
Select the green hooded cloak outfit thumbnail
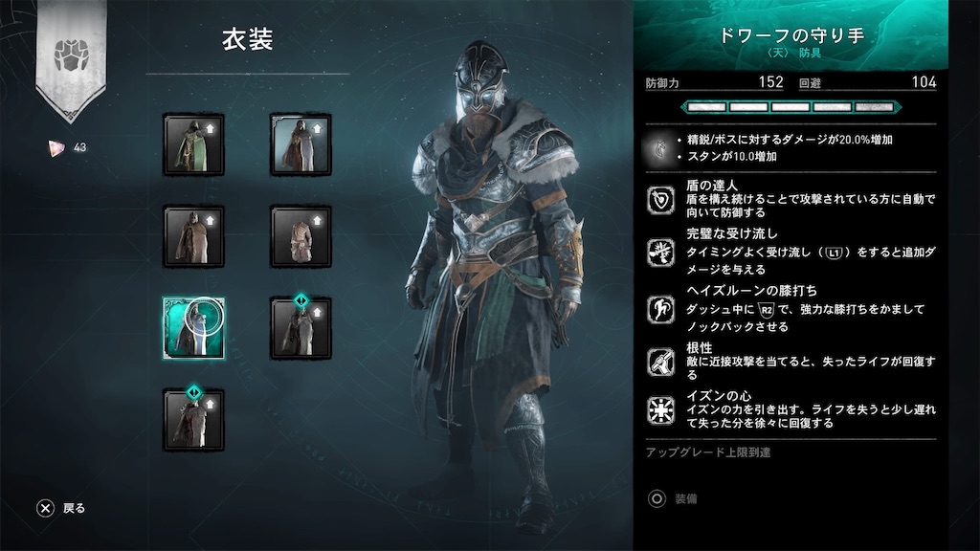(193, 145)
